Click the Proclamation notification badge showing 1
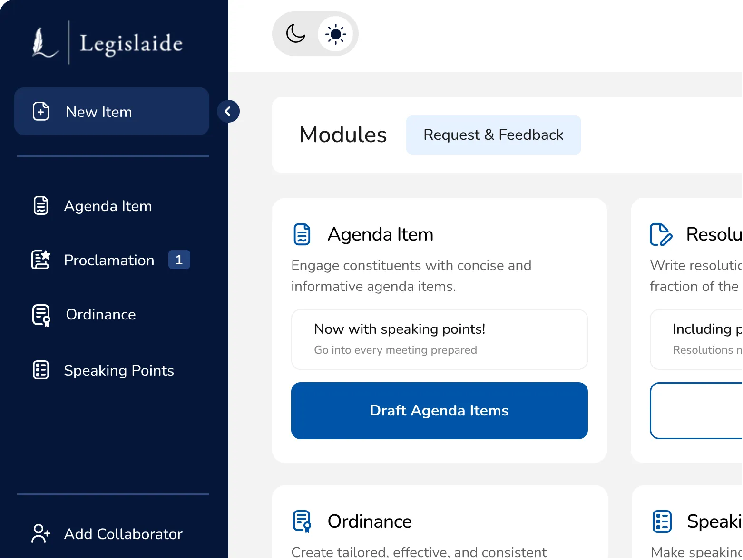The height and width of the screenshot is (560, 743). [x=179, y=260]
